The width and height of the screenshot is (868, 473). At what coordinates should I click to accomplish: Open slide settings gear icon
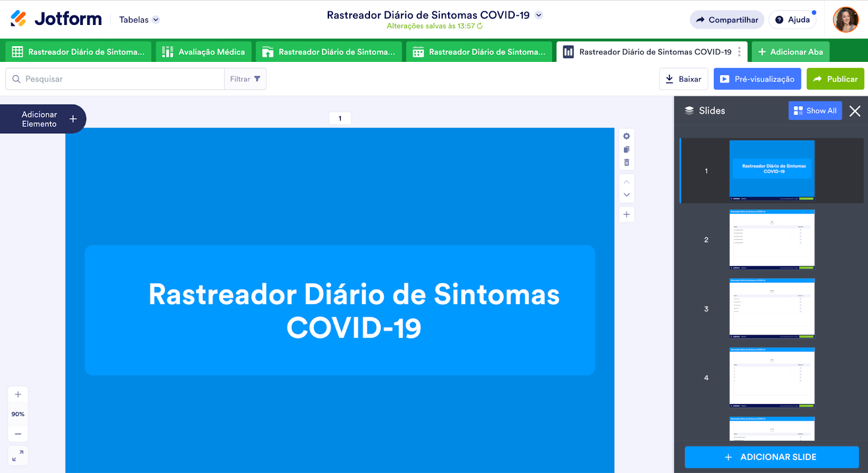pos(627,136)
